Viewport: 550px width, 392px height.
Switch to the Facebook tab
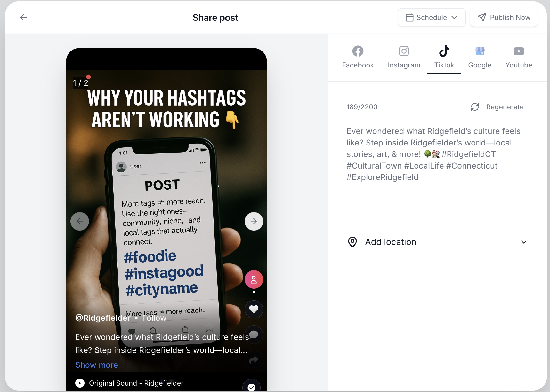pyautogui.click(x=358, y=57)
